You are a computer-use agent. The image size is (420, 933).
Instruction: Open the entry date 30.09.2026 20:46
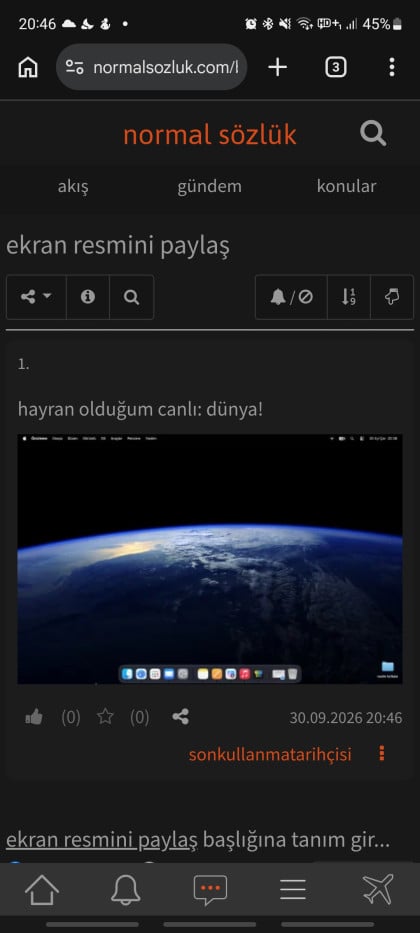(346, 718)
